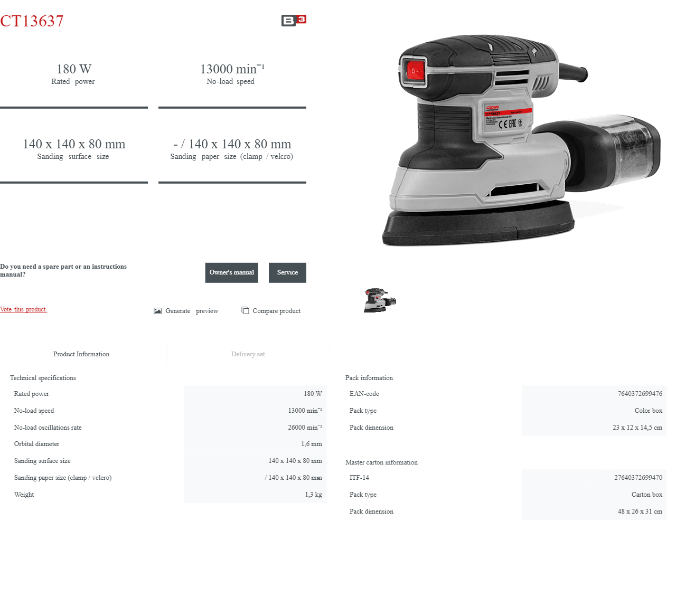Click the Rated power table row label
Screen dimensions: 676x616
tap(31, 394)
